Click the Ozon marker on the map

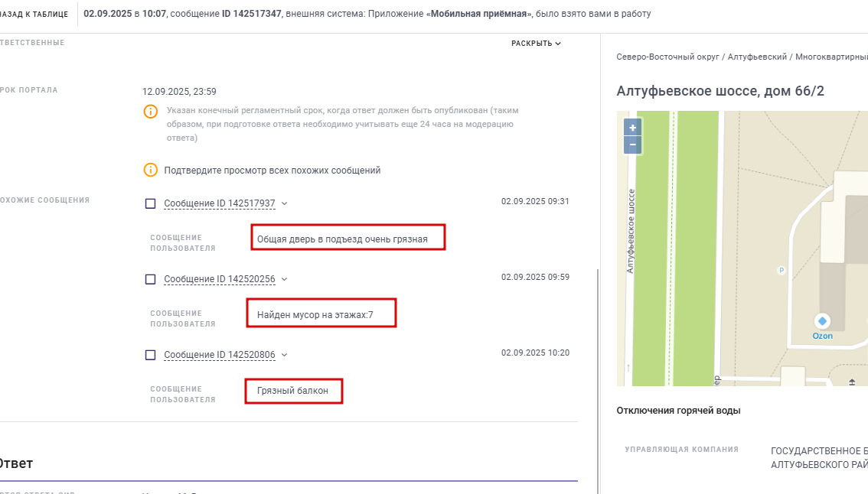822,321
